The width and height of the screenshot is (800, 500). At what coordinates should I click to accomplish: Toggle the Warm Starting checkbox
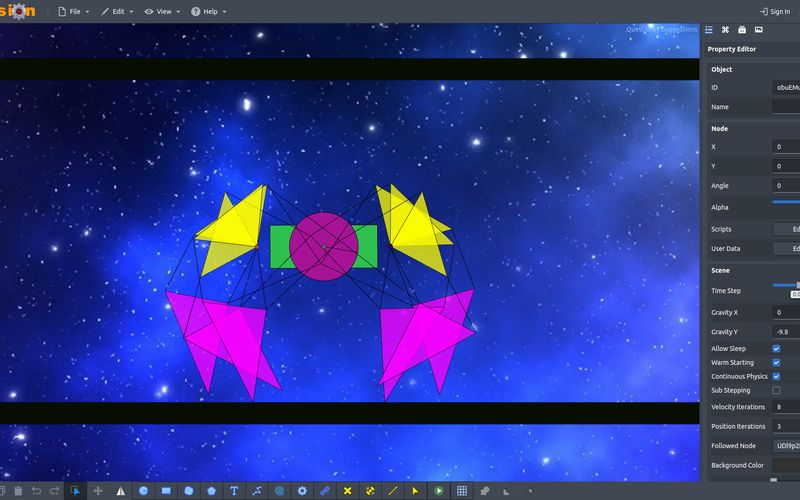click(776, 362)
